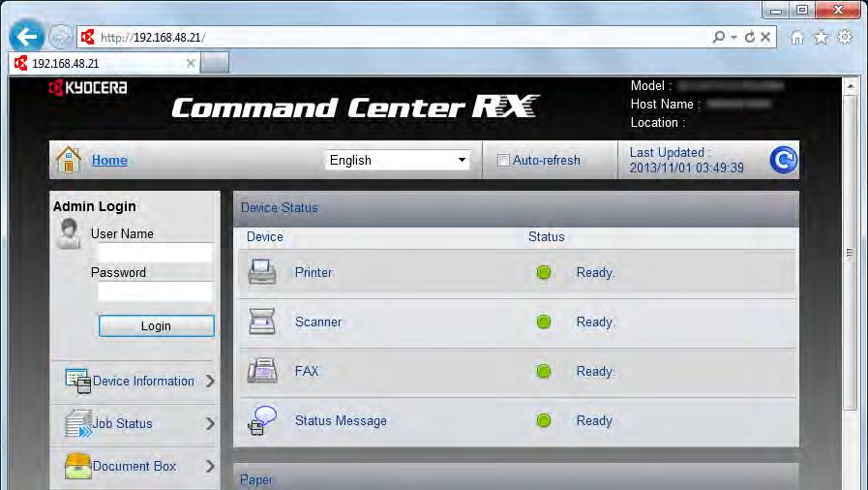This screenshot has width=868, height=490.
Task: Go back with the browser back arrow
Action: 26,37
